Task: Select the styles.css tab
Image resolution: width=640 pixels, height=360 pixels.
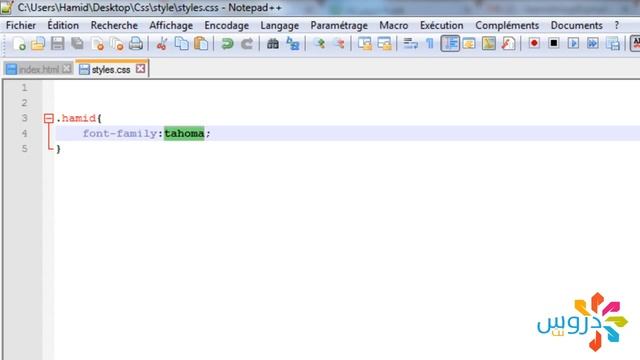Action: [x=111, y=69]
